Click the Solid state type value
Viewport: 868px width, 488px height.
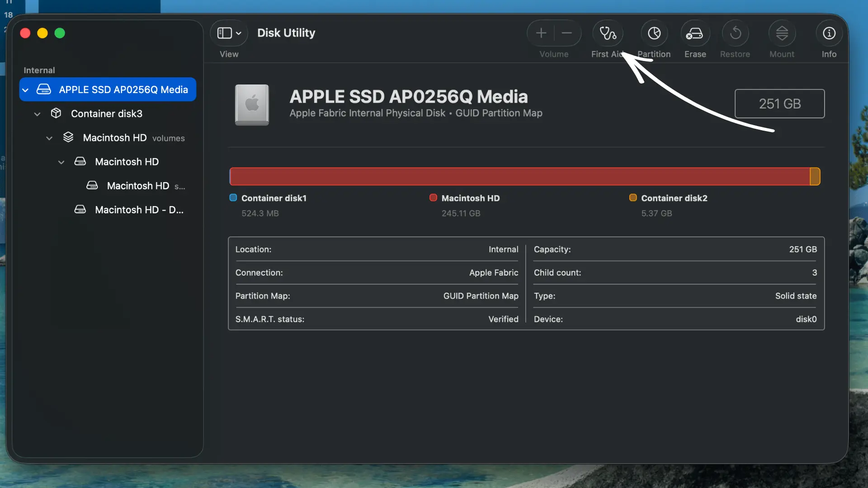click(x=796, y=296)
